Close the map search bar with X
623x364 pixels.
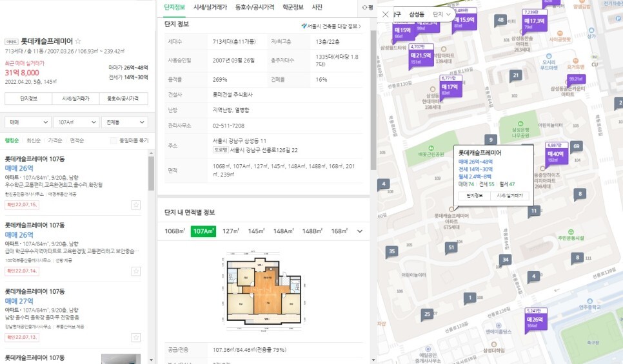click(385, 14)
